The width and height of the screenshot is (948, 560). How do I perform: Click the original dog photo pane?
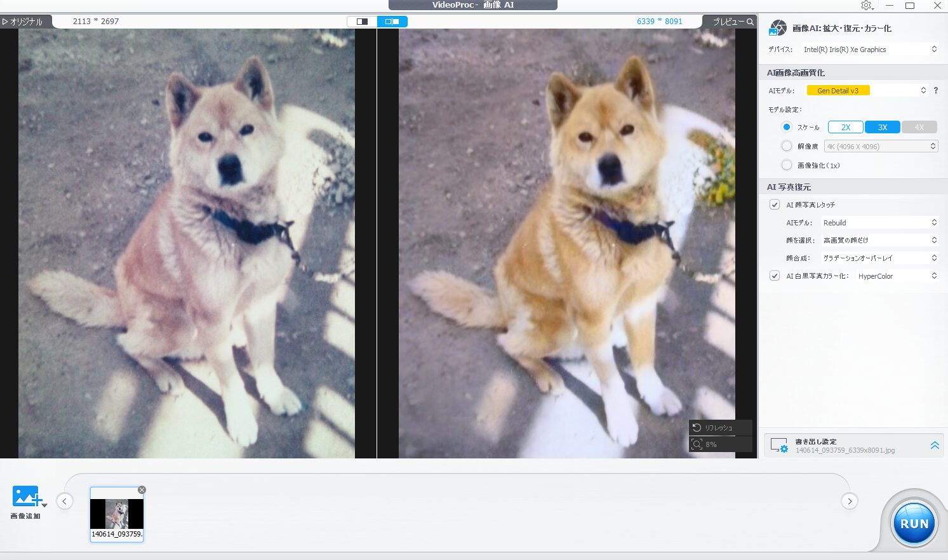coord(187,243)
